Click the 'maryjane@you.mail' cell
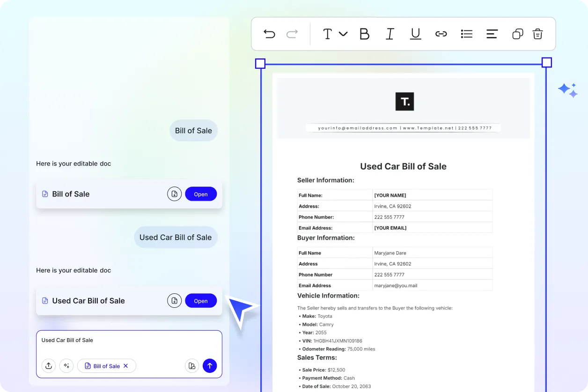This screenshot has width=588, height=392. pos(432,285)
